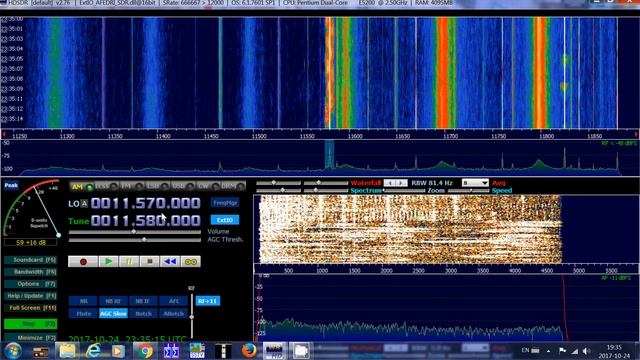Click the LO A selector button

click(x=84, y=204)
